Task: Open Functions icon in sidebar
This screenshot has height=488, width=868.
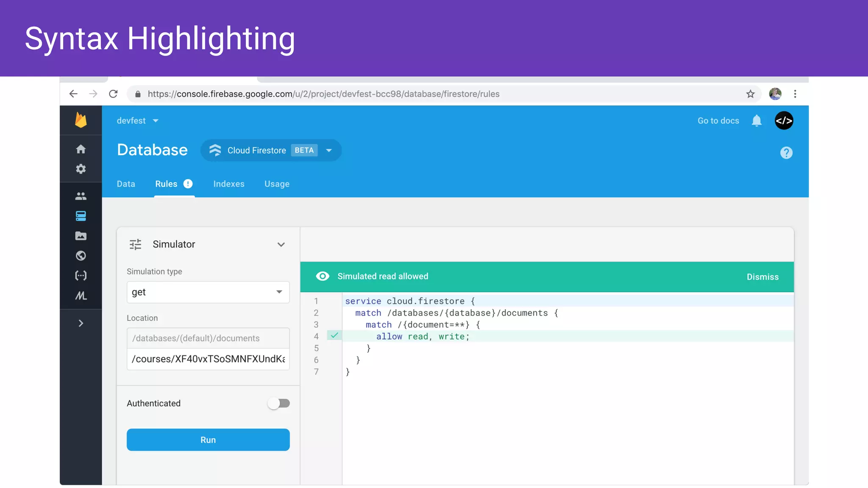Action: tap(81, 276)
